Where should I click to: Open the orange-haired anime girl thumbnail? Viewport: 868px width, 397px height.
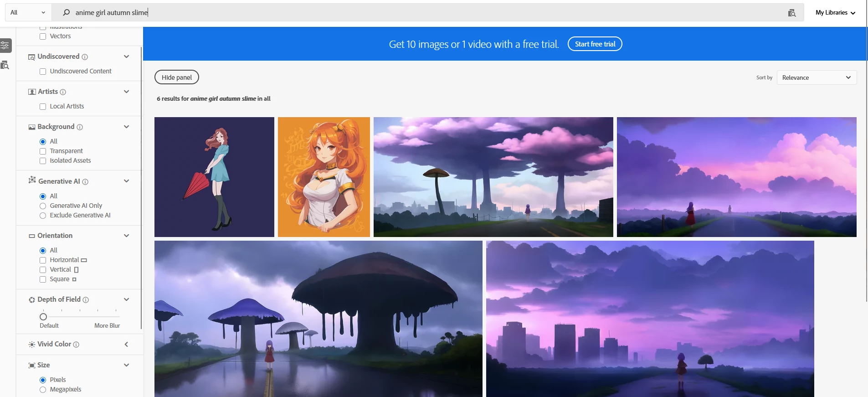[324, 177]
